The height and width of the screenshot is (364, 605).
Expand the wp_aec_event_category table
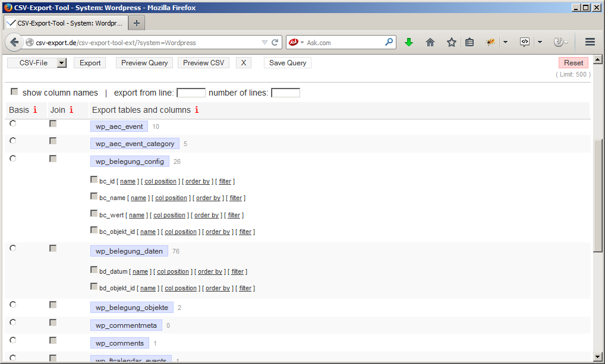[135, 144]
